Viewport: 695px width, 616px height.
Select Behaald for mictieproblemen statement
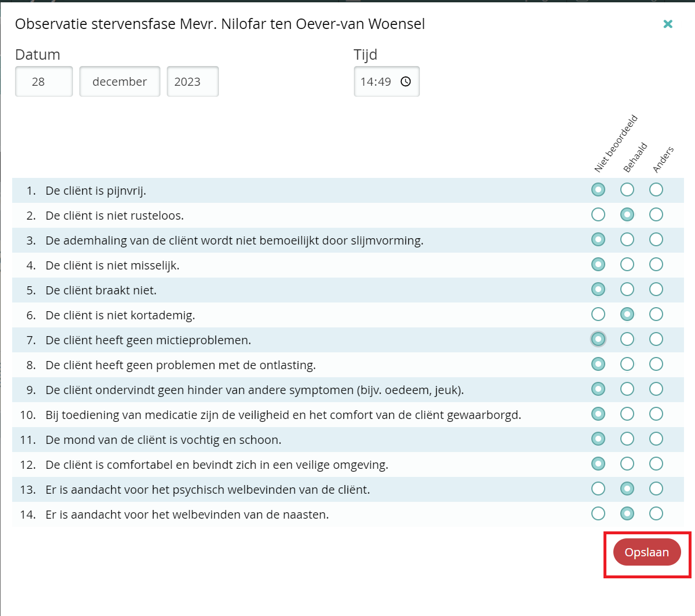point(627,339)
